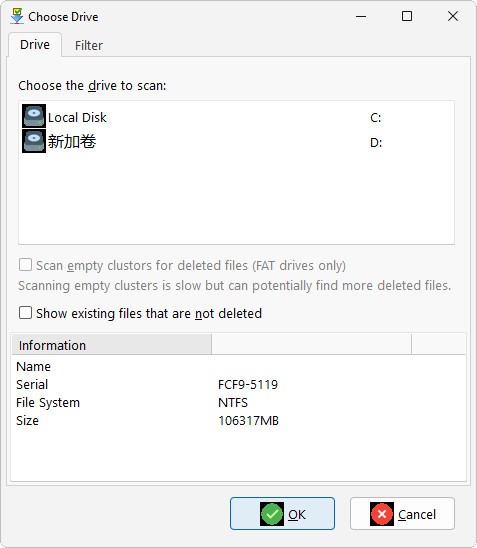Click the Cancel button
Image resolution: width=477 pixels, height=548 pixels.
click(402, 514)
